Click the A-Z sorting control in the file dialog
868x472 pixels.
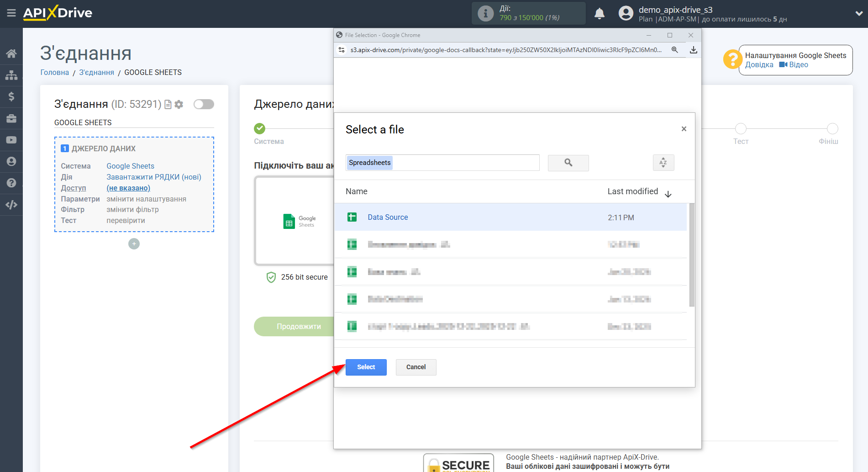tap(663, 163)
